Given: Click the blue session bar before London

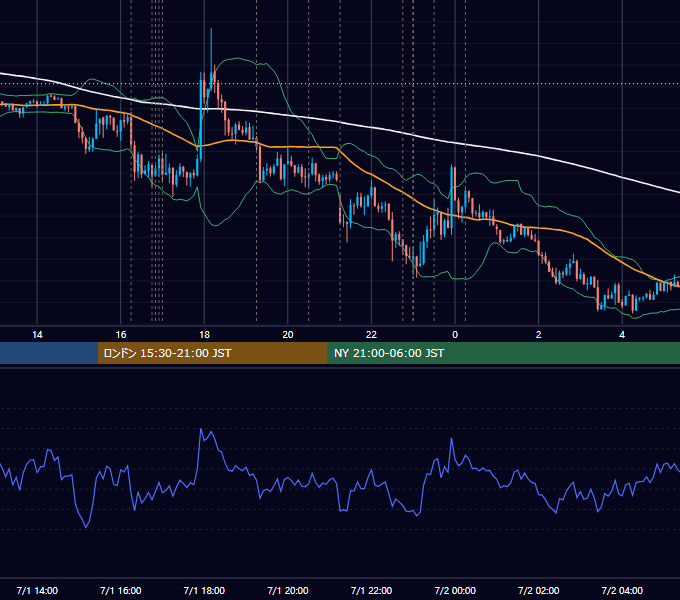Looking at the screenshot, I should [49, 353].
